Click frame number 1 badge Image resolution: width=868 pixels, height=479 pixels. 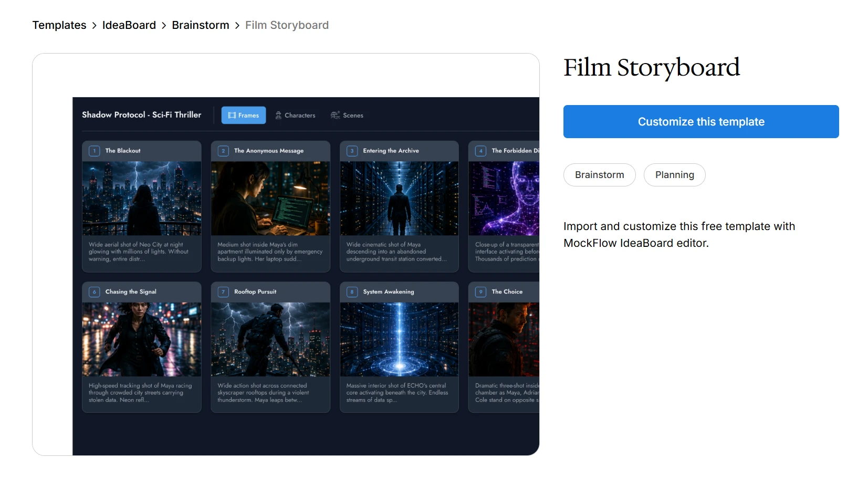tap(95, 151)
